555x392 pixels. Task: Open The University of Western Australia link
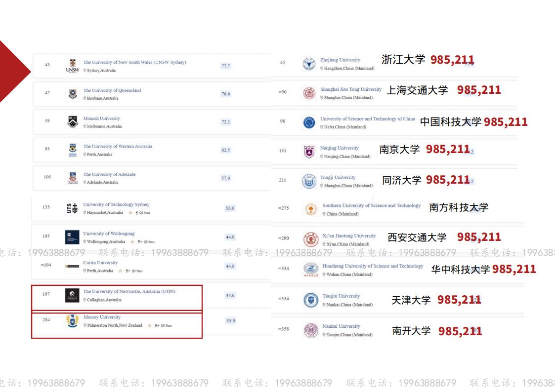[x=118, y=146]
